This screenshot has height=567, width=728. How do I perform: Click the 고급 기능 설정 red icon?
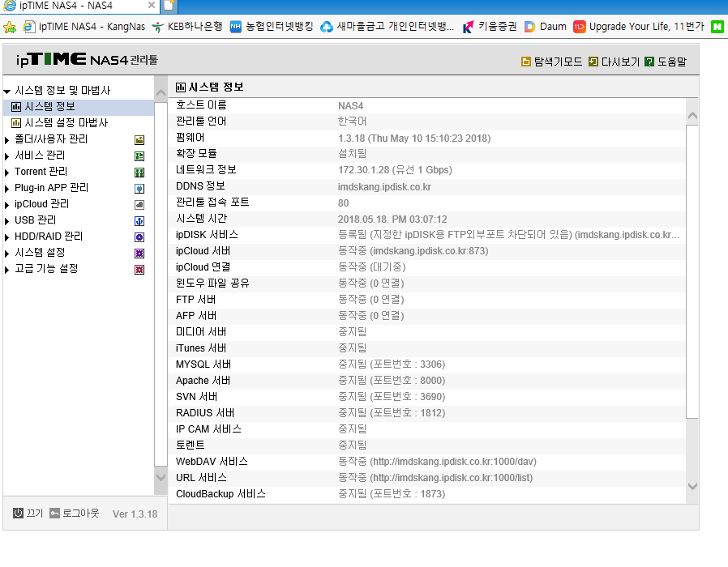[139, 270]
